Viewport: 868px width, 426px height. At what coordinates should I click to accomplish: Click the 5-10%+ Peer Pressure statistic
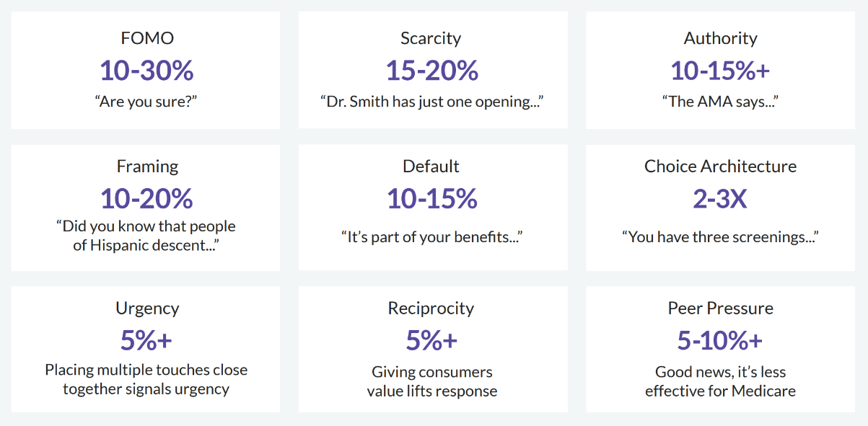coord(720,340)
